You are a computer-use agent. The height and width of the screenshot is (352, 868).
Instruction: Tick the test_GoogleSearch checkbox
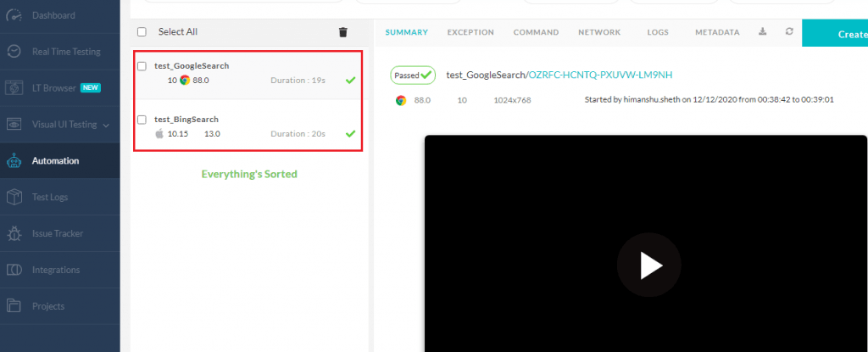coord(142,66)
